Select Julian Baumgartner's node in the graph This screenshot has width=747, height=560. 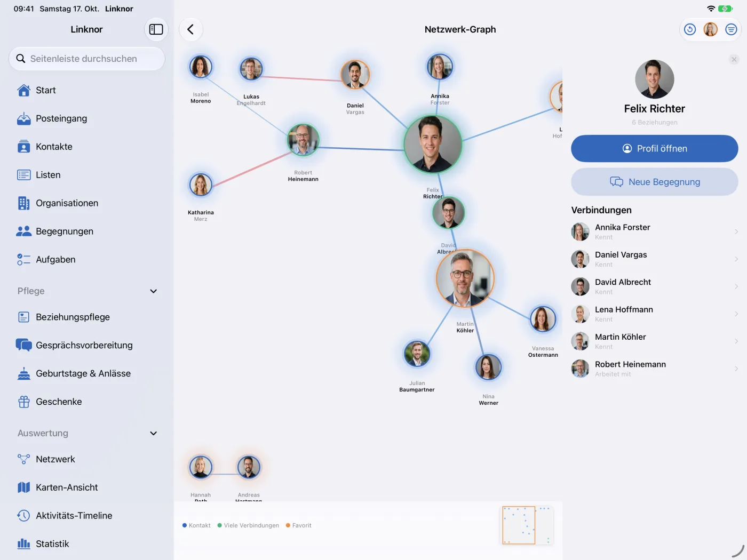click(x=417, y=354)
